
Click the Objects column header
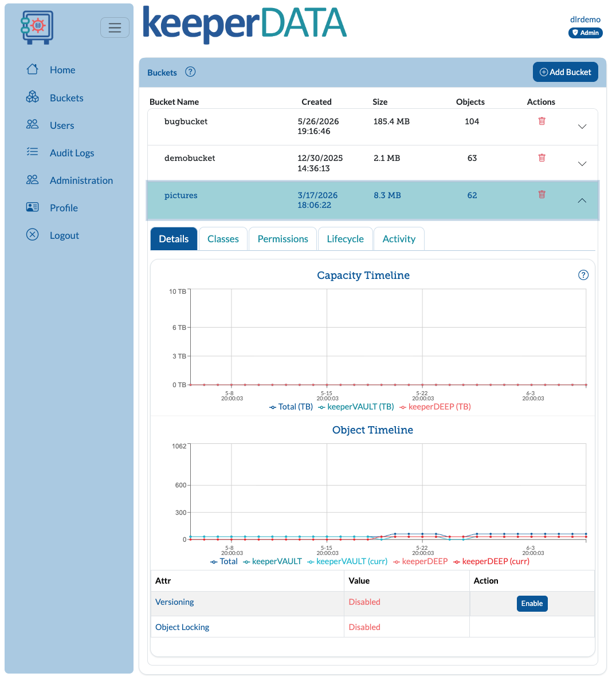tap(470, 102)
